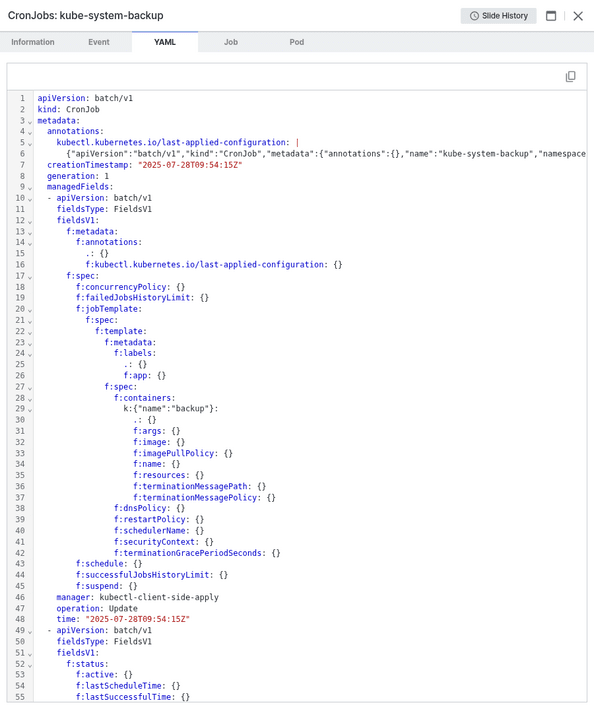The image size is (594, 713).
Task: Open the Job tab
Action: click(x=231, y=42)
